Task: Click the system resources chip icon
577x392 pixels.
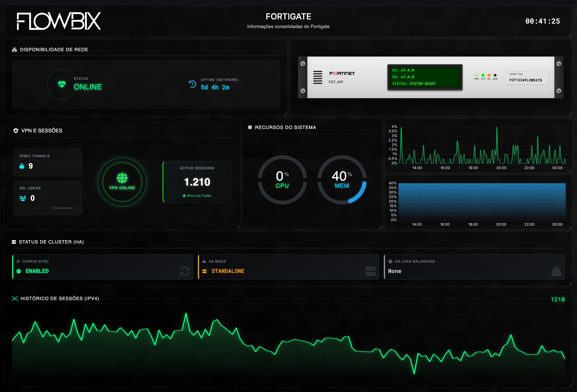Action: (x=250, y=127)
